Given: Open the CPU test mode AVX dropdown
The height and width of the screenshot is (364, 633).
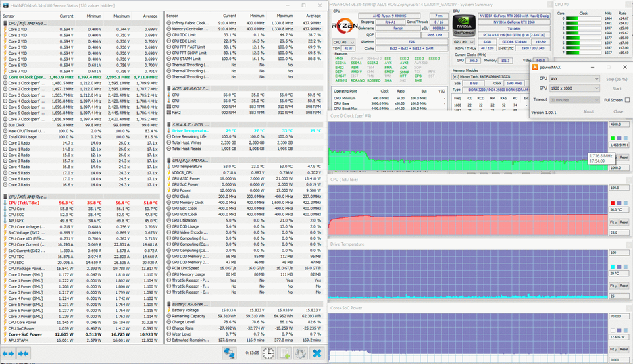Looking at the screenshot, I should (574, 79).
